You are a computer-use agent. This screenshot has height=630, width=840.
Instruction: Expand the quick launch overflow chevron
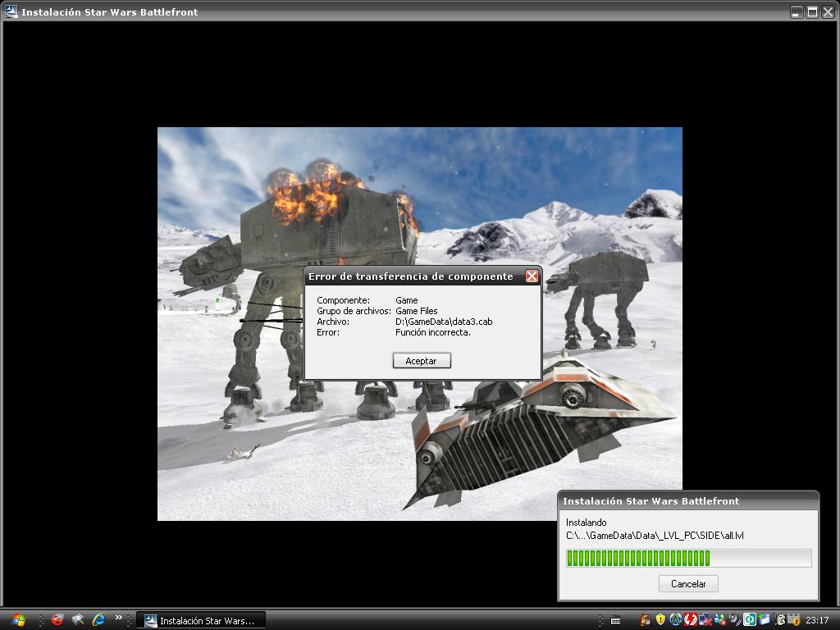coord(118,618)
